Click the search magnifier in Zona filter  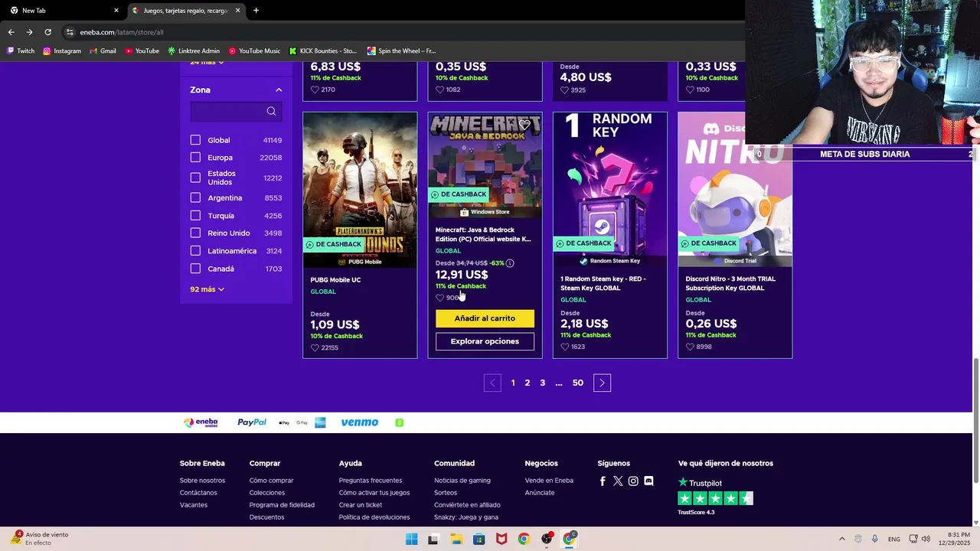271,112
